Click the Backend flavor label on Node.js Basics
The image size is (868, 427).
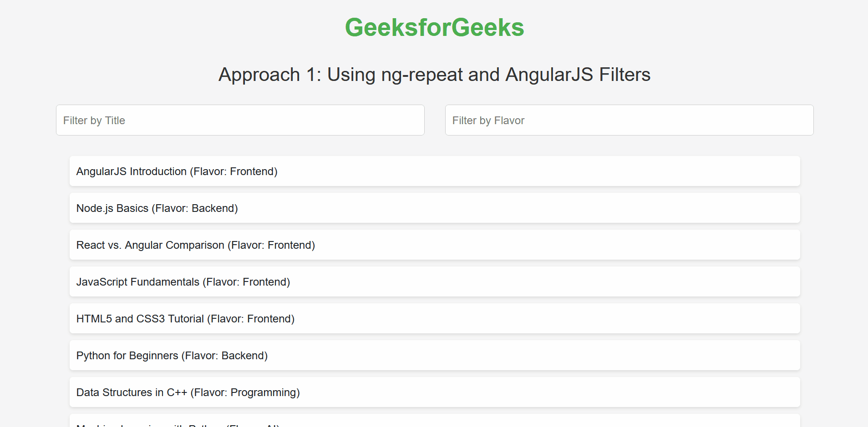pyautogui.click(x=214, y=208)
